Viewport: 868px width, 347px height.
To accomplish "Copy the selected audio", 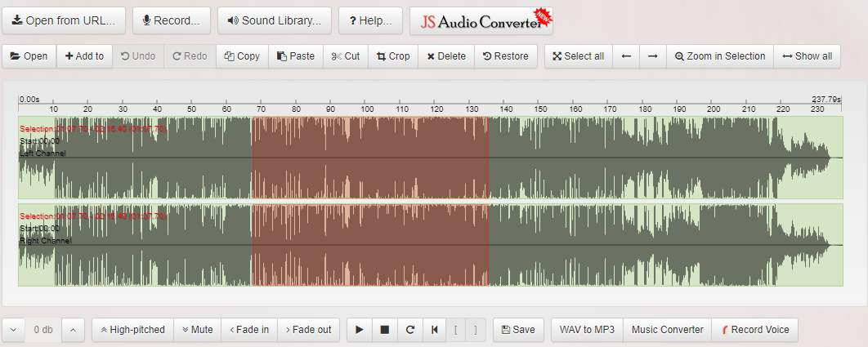I will click(x=242, y=56).
